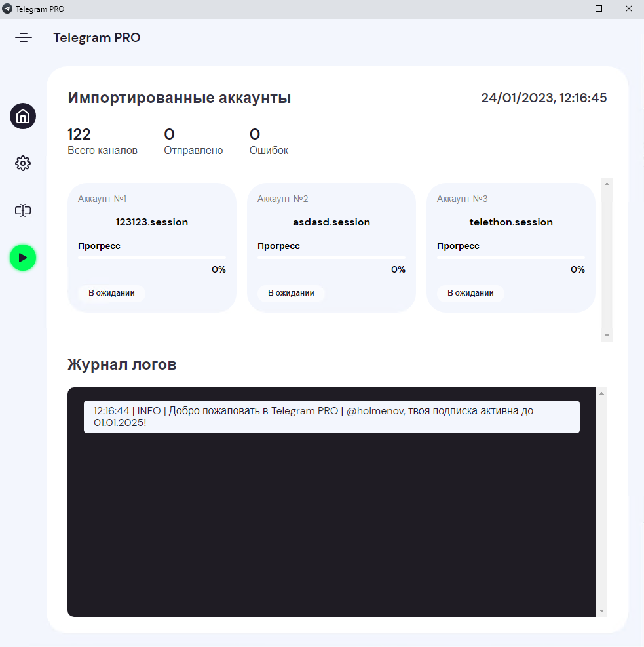This screenshot has height=647, width=644.
Task: Collapse the sidebar with the hamburger icon
Action: [x=23, y=37]
